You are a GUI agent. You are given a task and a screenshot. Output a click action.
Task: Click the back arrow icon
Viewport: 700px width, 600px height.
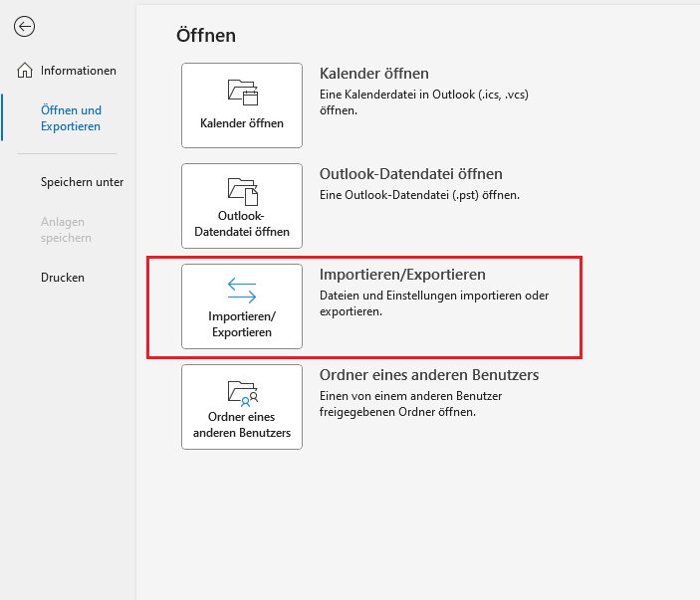[24, 26]
